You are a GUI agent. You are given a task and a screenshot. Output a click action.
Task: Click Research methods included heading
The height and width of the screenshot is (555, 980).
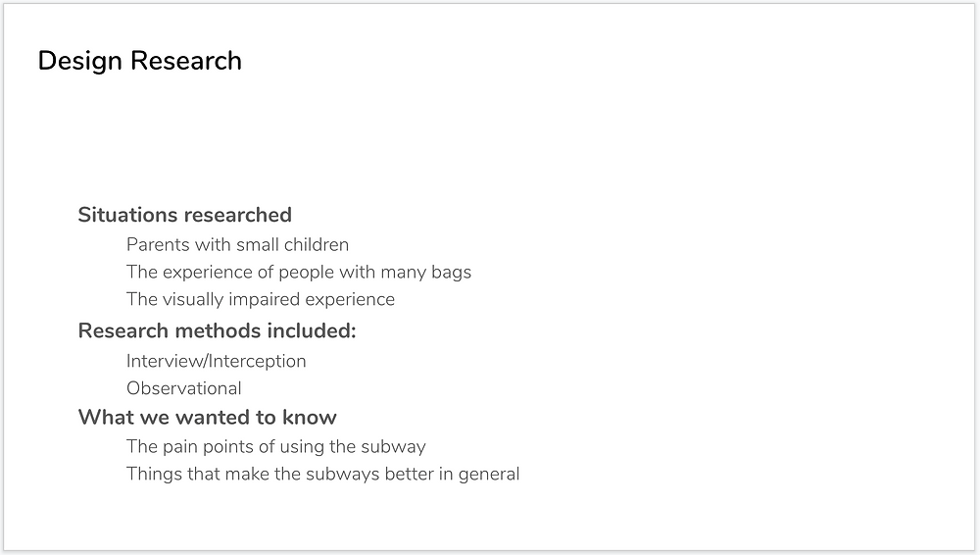point(217,330)
